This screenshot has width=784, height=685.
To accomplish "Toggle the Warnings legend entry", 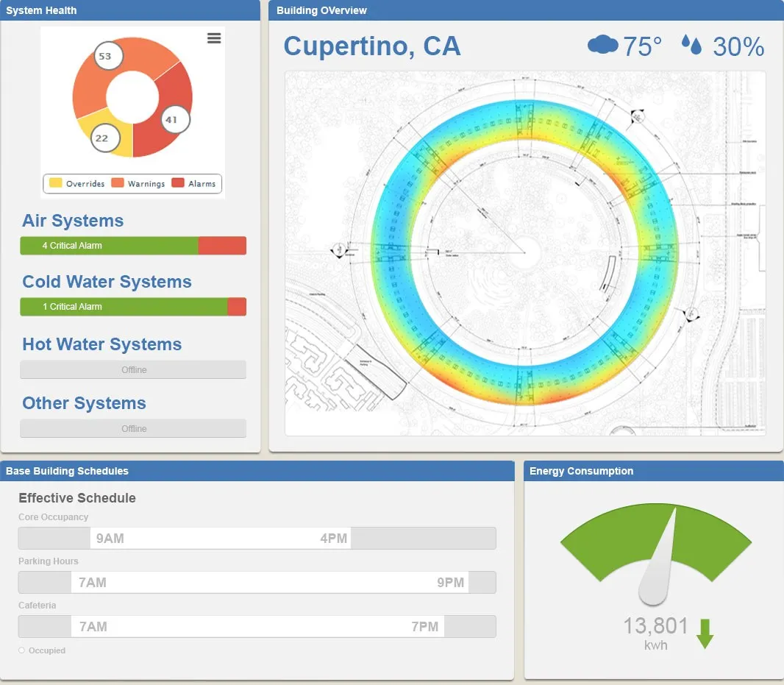I will 138,184.
